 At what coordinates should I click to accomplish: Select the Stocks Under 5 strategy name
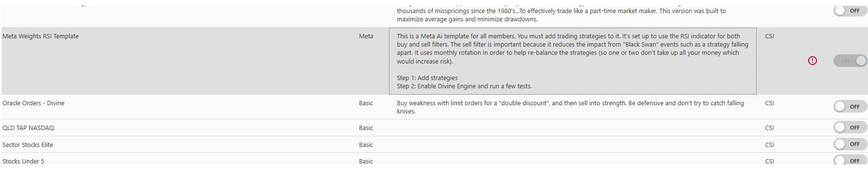coord(23,161)
